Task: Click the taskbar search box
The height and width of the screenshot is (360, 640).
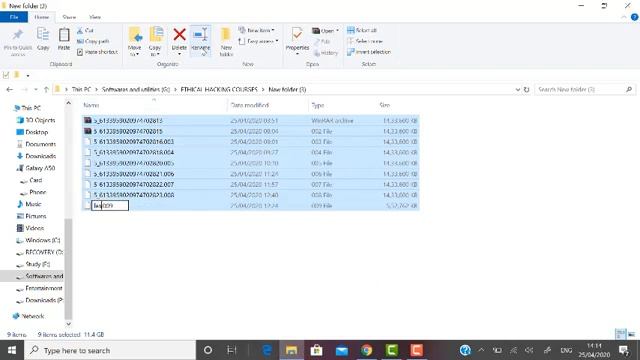Action: [x=110, y=350]
